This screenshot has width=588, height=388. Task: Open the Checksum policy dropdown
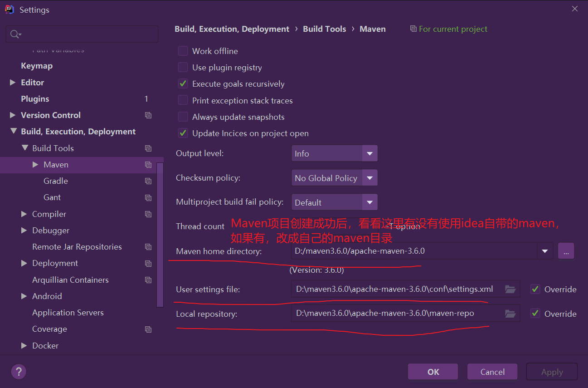(x=335, y=178)
